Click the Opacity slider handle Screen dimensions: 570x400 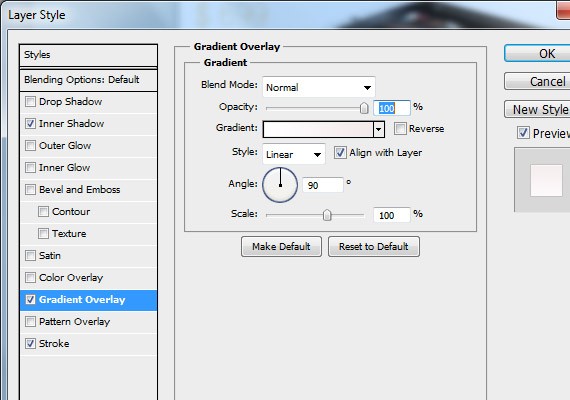pyautogui.click(x=364, y=108)
